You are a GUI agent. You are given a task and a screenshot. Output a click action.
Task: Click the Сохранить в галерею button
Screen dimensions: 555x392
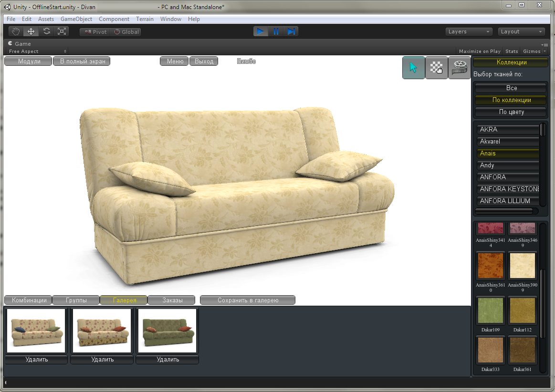click(248, 300)
